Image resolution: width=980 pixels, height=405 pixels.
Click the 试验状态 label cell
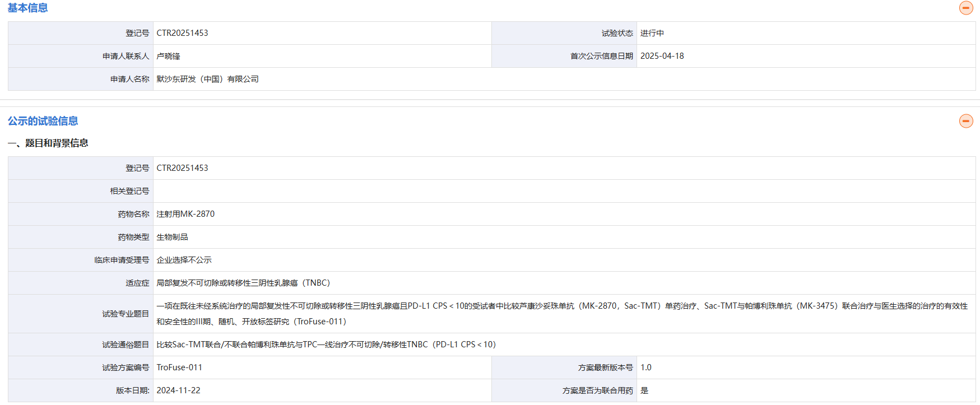click(564, 33)
